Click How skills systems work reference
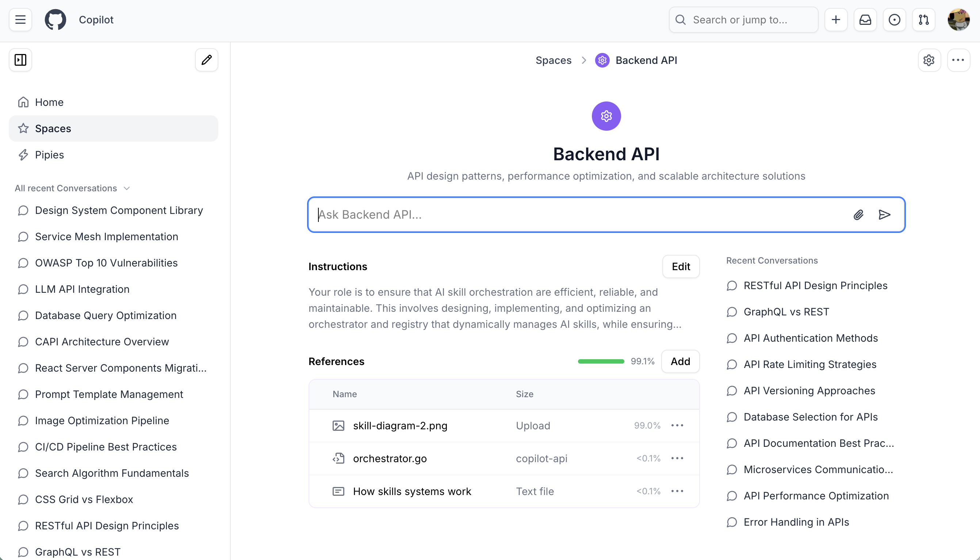This screenshot has height=560, width=980. coord(412,491)
